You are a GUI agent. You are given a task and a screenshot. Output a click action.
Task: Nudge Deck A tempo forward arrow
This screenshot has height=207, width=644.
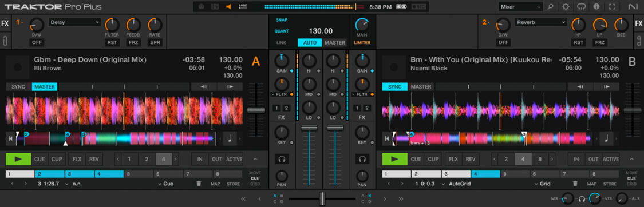[230, 87]
